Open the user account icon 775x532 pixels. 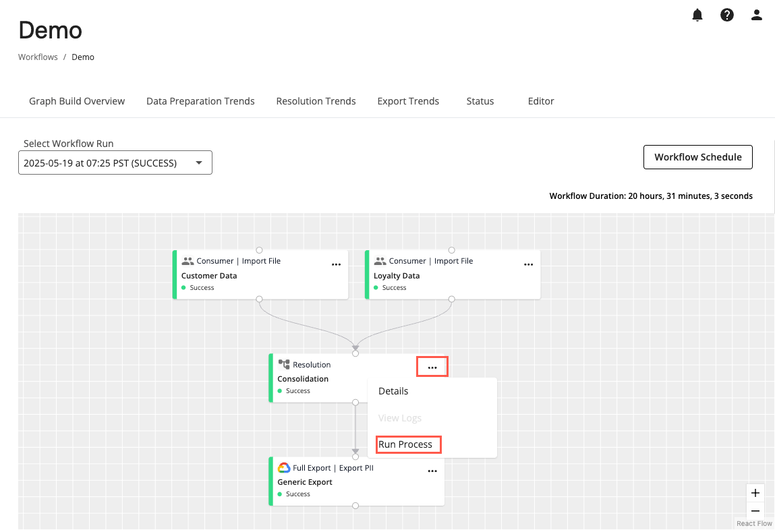[756, 14]
